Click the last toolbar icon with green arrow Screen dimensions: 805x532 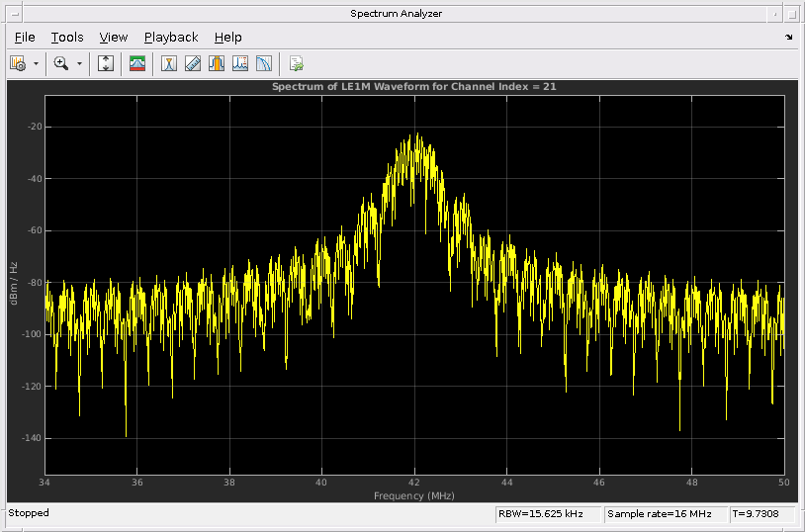(x=296, y=63)
